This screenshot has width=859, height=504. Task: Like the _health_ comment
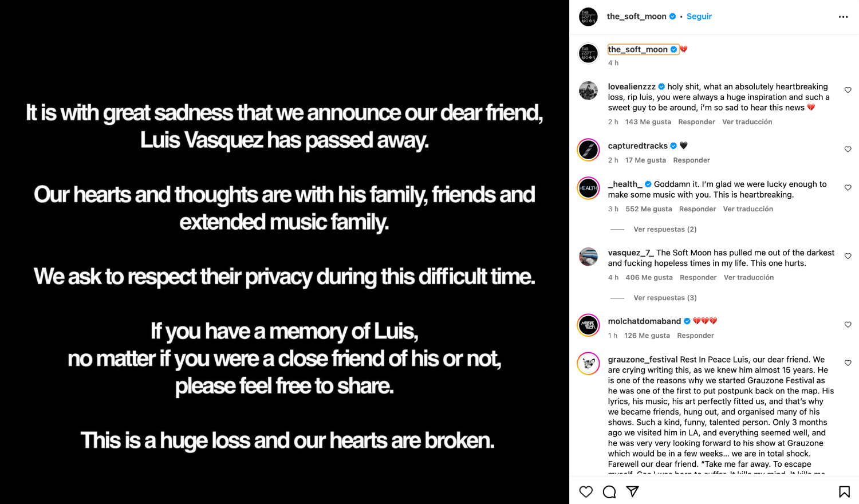(x=848, y=187)
